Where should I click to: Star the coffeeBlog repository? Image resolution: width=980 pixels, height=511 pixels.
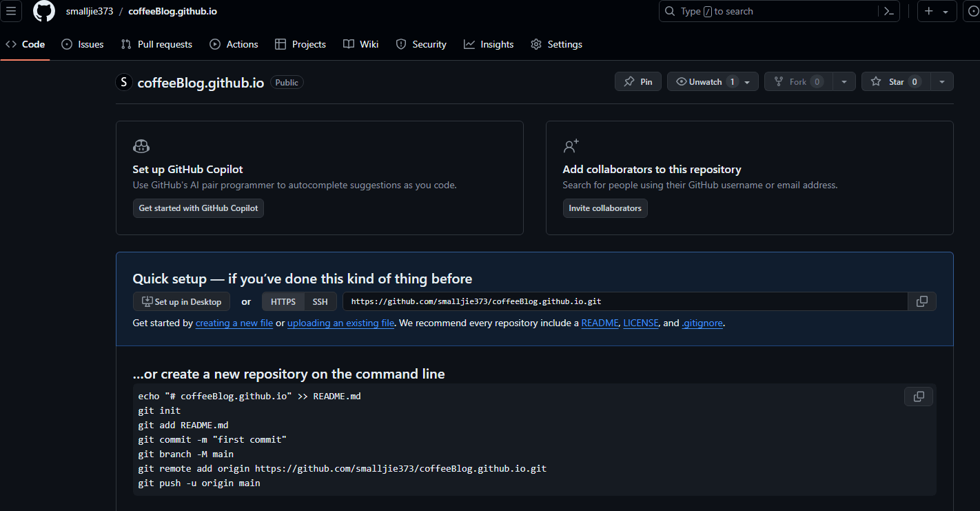click(x=896, y=81)
